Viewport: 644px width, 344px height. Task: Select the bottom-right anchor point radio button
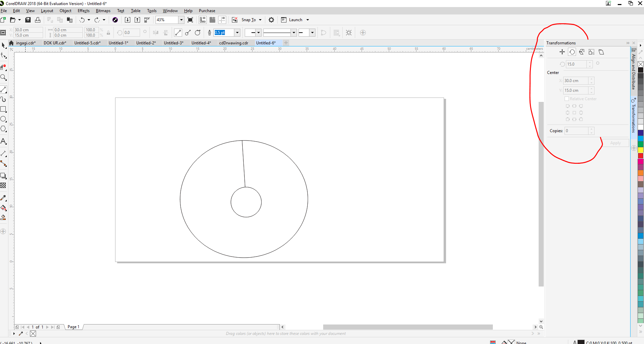[581, 119]
